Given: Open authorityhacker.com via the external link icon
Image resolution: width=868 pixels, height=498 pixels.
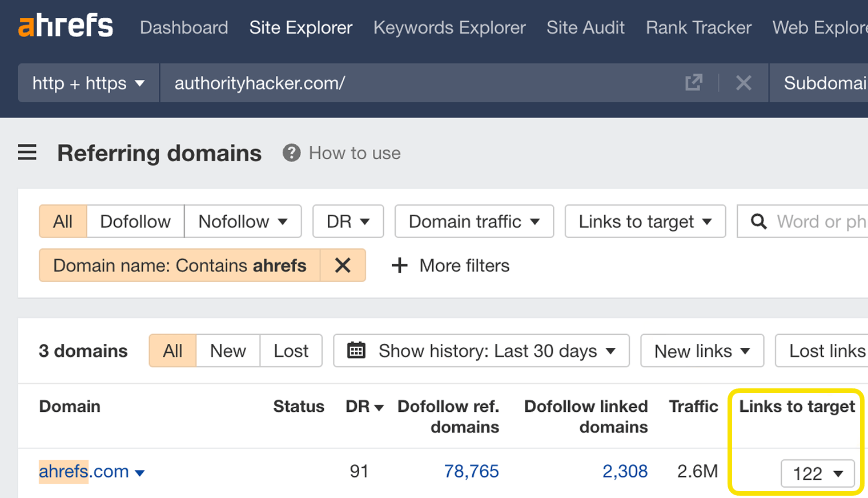Looking at the screenshot, I should (x=693, y=83).
